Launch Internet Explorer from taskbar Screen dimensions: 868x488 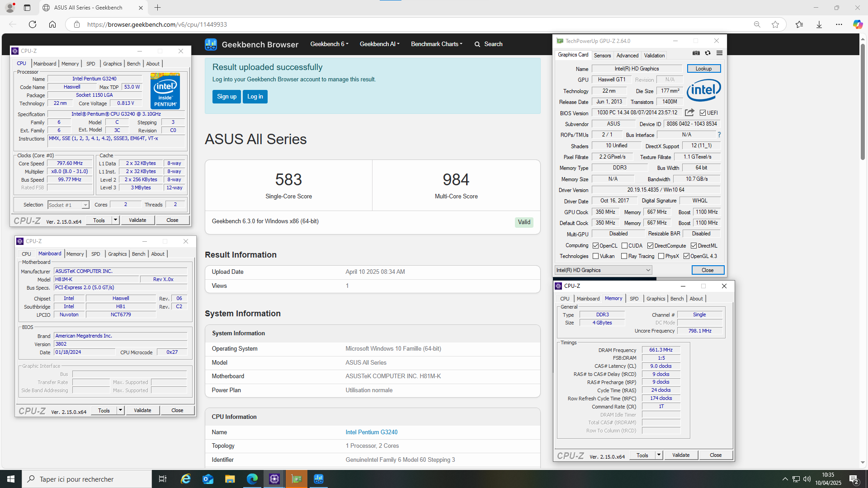pos(186,479)
